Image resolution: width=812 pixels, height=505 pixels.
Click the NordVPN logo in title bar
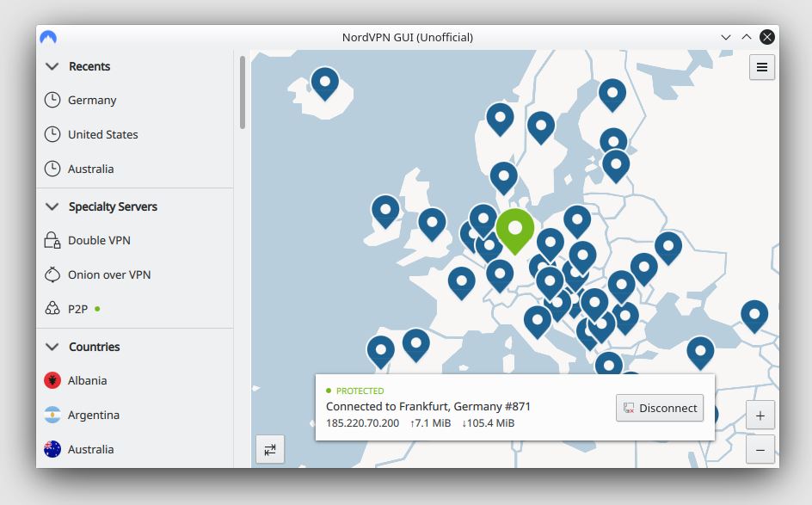pyautogui.click(x=48, y=37)
